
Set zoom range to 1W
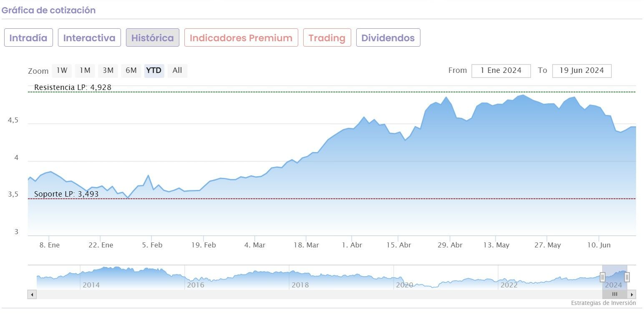coord(62,70)
